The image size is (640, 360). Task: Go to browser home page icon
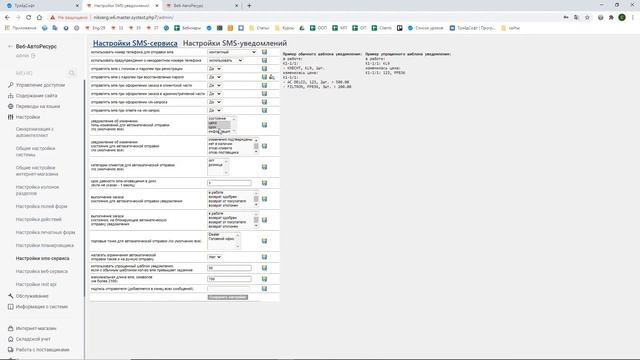(x=39, y=18)
